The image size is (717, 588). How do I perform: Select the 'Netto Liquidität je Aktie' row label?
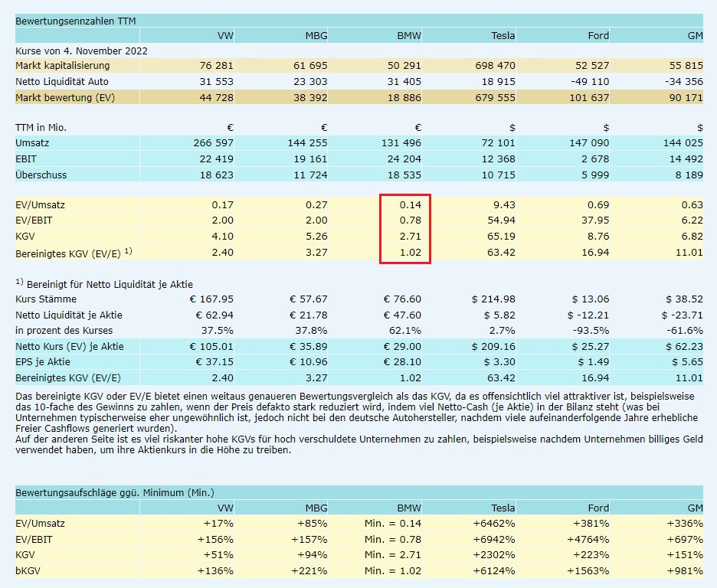pyautogui.click(x=69, y=315)
